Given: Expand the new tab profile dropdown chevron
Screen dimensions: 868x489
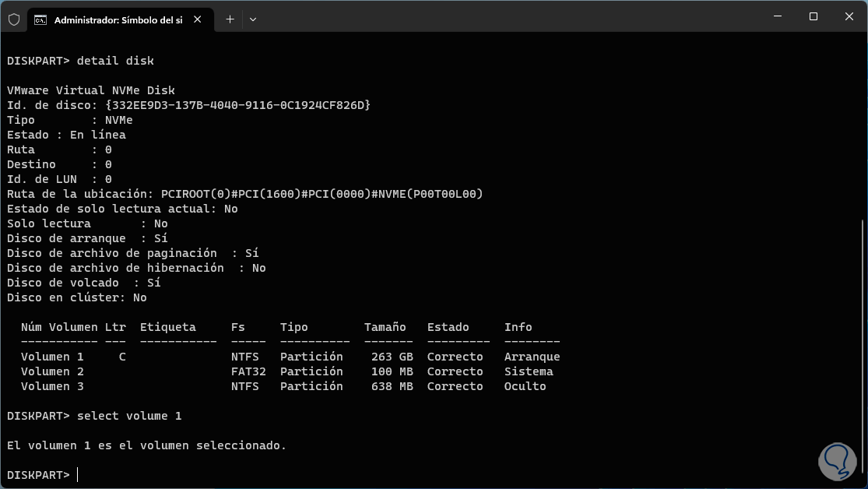Looking at the screenshot, I should pos(253,19).
